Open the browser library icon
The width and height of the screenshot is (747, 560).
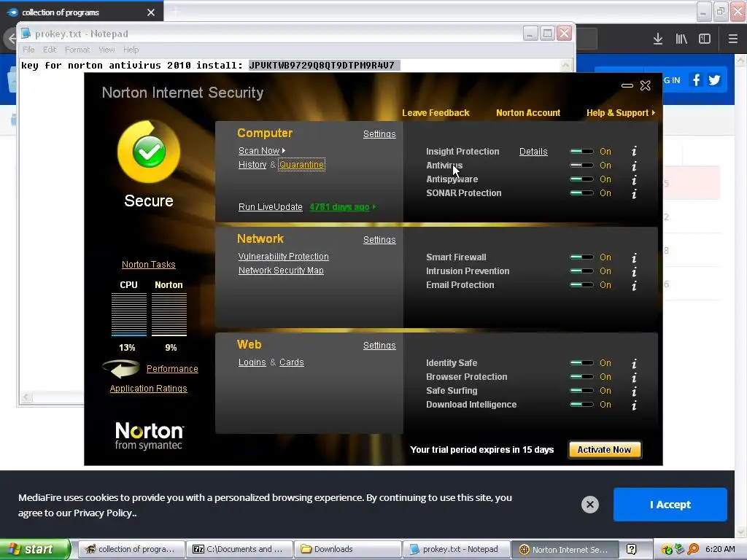[681, 39]
